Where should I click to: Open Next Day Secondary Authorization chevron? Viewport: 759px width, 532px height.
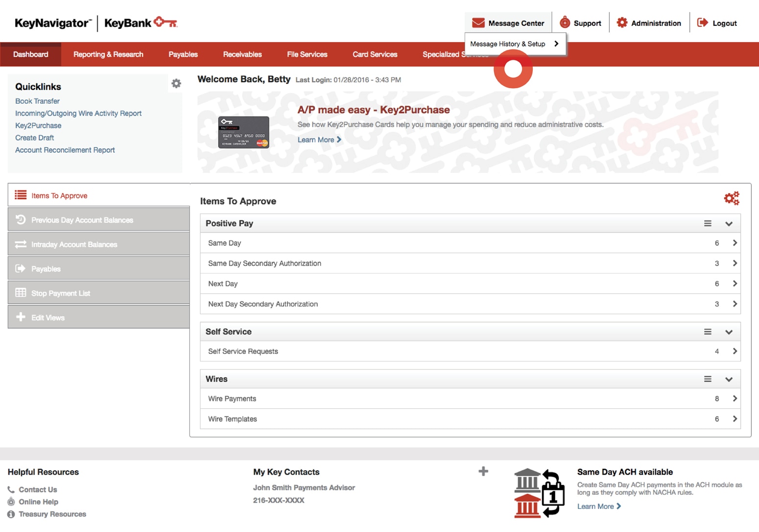[x=735, y=304]
